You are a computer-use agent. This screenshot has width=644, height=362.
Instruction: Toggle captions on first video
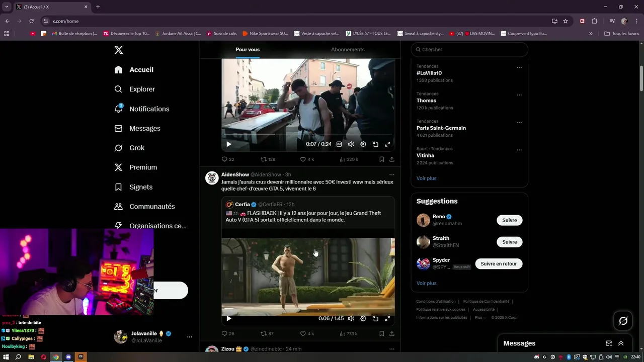tap(339, 144)
